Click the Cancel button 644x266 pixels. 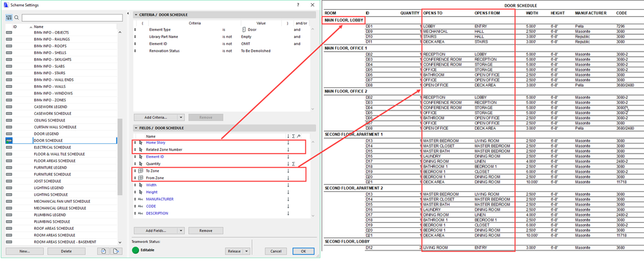click(x=276, y=251)
